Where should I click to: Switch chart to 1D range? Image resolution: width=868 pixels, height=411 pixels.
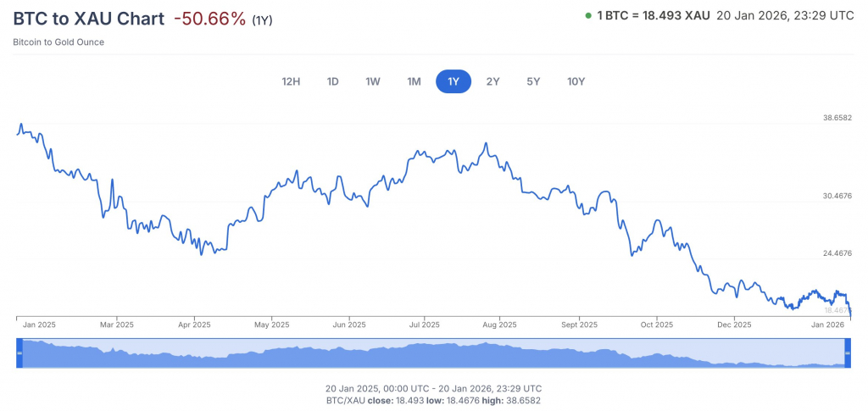tap(333, 81)
